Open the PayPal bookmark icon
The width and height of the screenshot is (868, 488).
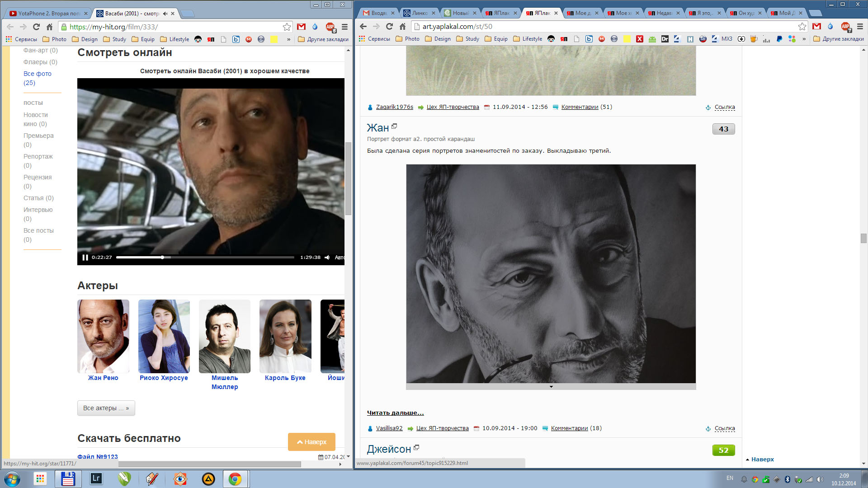point(779,39)
